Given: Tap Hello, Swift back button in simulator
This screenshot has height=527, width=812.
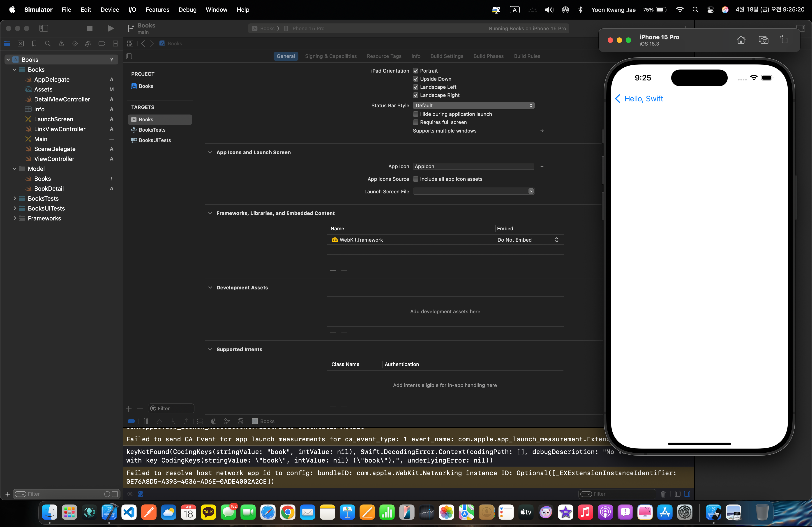Looking at the screenshot, I should point(639,99).
